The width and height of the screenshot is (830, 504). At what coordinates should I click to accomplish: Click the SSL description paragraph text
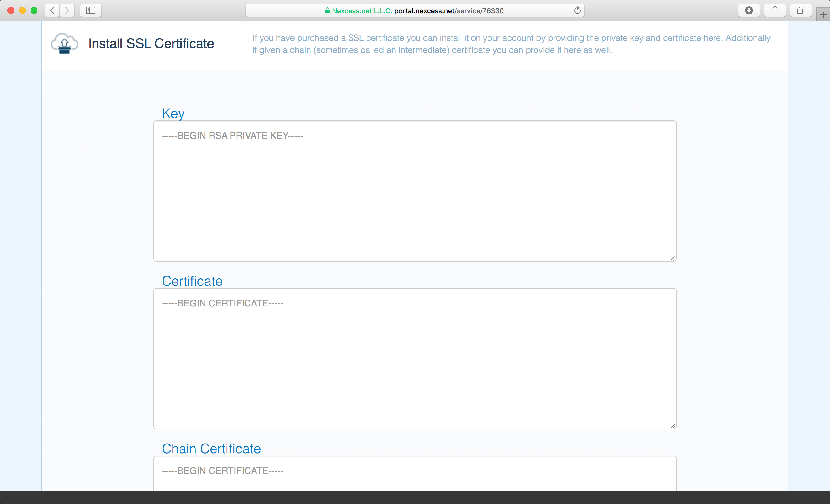pyautogui.click(x=512, y=44)
